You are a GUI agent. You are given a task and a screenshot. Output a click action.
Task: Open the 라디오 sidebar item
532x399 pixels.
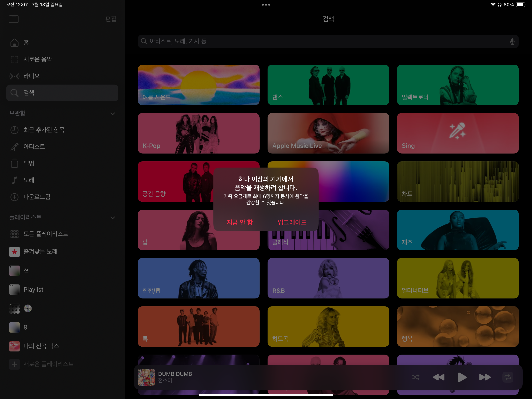pyautogui.click(x=31, y=76)
